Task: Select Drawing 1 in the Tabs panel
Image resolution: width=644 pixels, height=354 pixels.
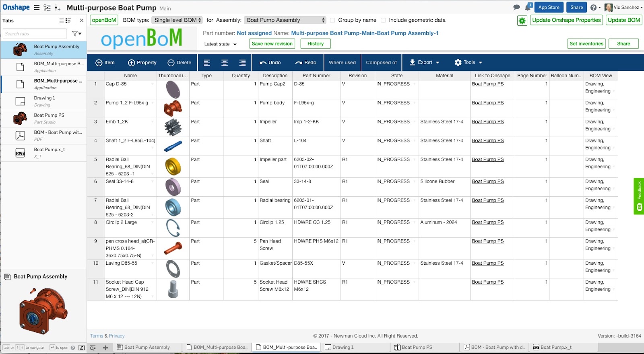Action: (x=43, y=101)
